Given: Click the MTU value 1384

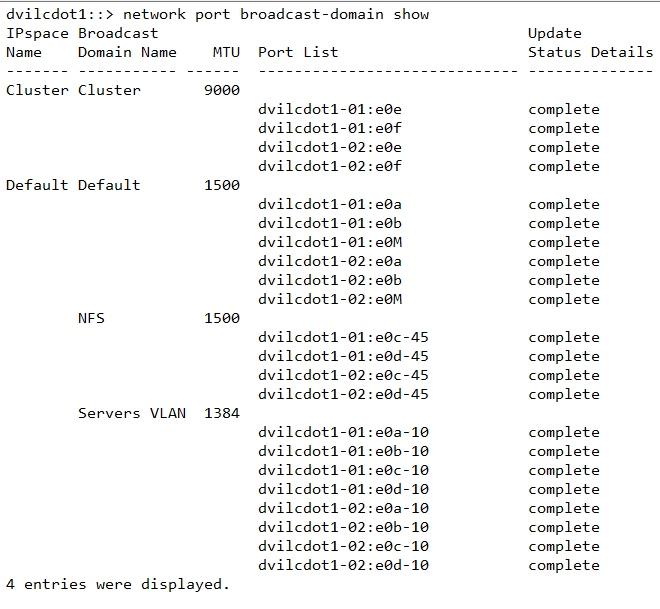Looking at the screenshot, I should click(221, 413).
